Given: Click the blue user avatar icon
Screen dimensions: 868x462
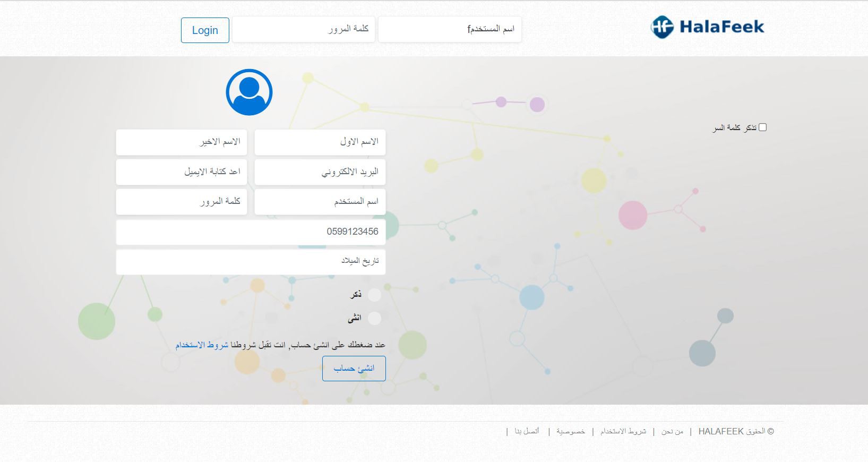Looking at the screenshot, I should (249, 92).
